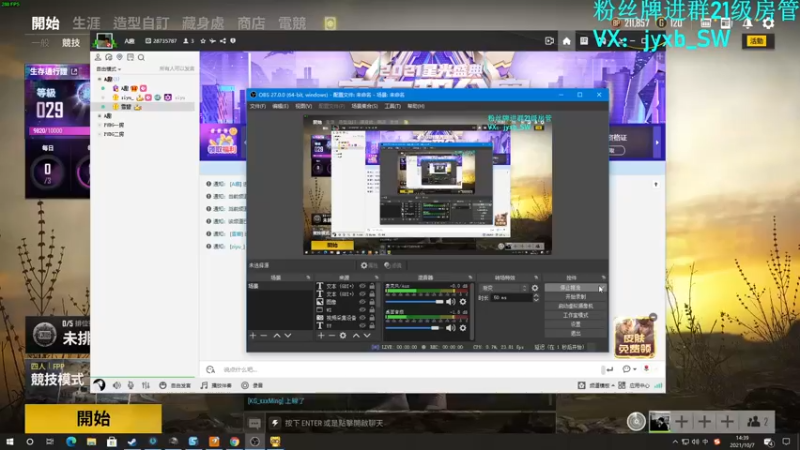Hide the first text (GDI+) source
The height and width of the screenshot is (450, 800).
click(x=362, y=286)
